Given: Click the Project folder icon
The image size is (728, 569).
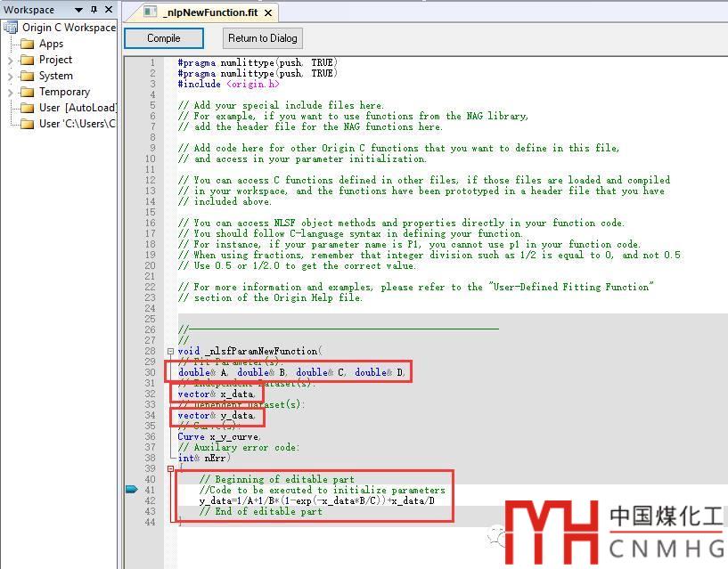Looking at the screenshot, I should click(28, 60).
